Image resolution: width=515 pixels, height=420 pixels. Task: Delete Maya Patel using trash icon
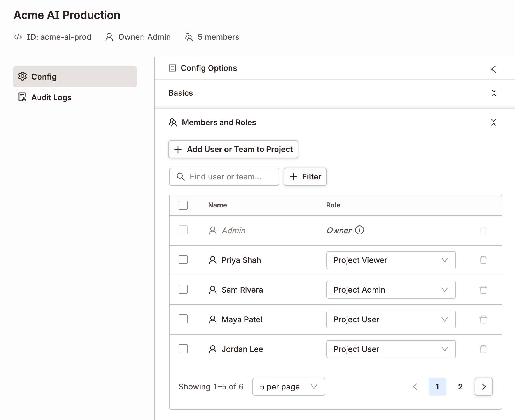point(483,319)
